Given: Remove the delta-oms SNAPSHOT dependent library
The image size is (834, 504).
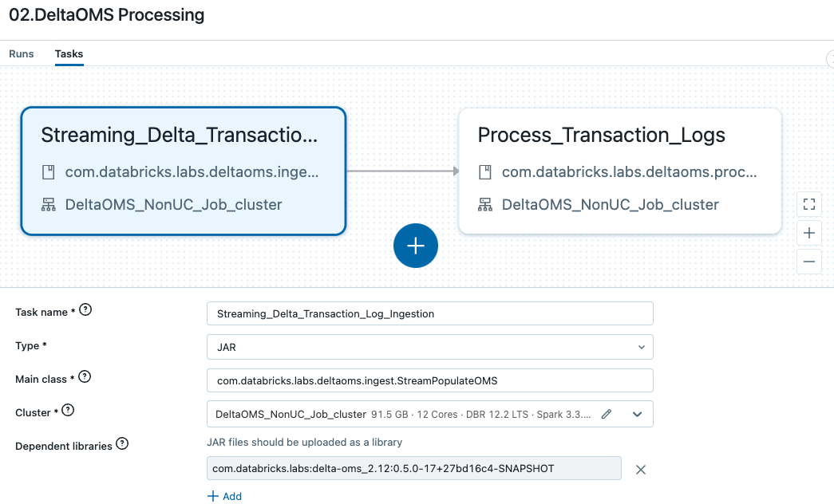Looking at the screenshot, I should tap(640, 470).
